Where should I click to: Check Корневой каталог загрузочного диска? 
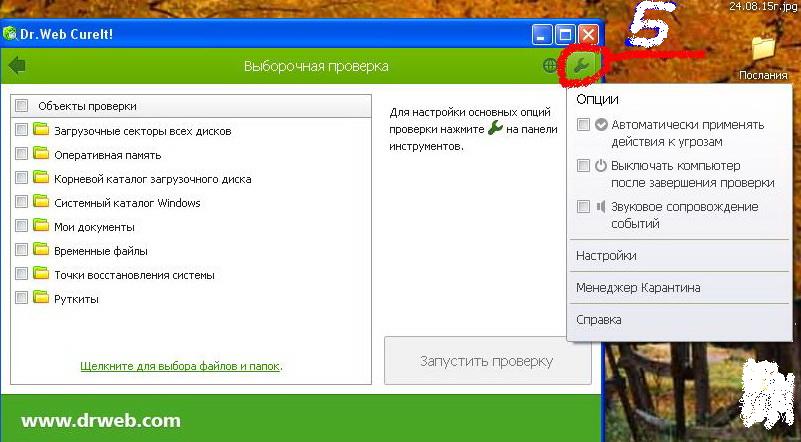click(21, 177)
